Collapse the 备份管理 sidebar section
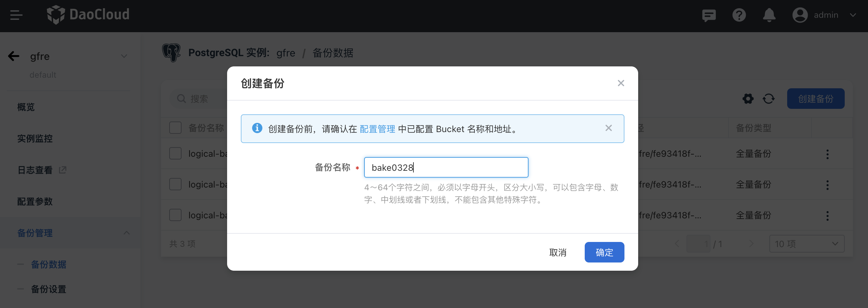868x308 pixels. [x=127, y=233]
